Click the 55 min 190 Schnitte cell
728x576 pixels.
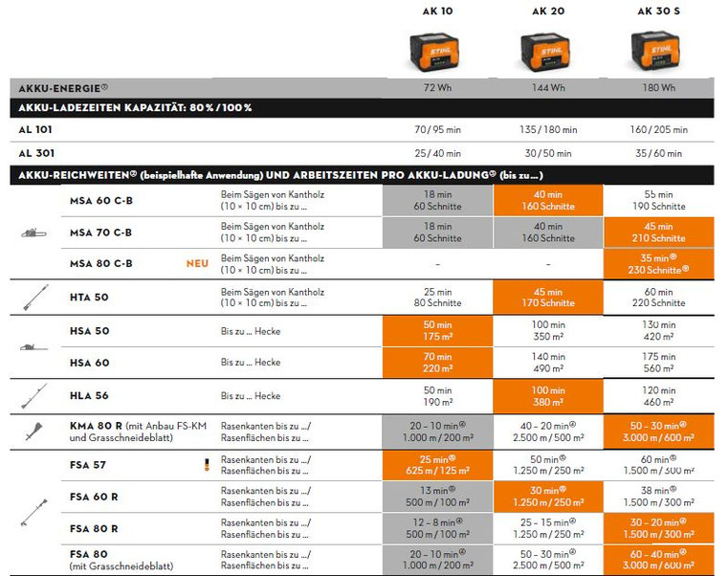click(659, 201)
